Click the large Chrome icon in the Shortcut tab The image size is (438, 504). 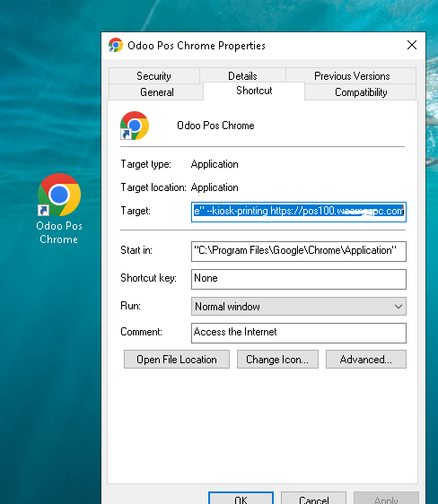[135, 126]
